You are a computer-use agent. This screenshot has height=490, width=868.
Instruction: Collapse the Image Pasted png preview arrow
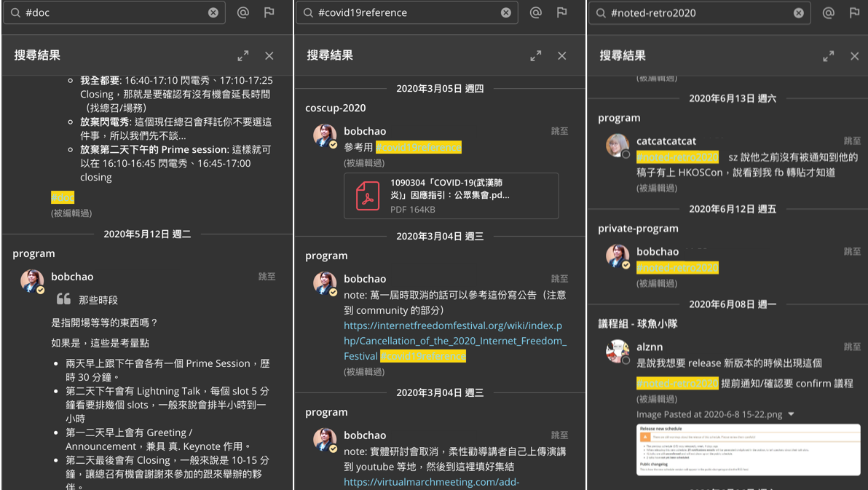click(791, 414)
